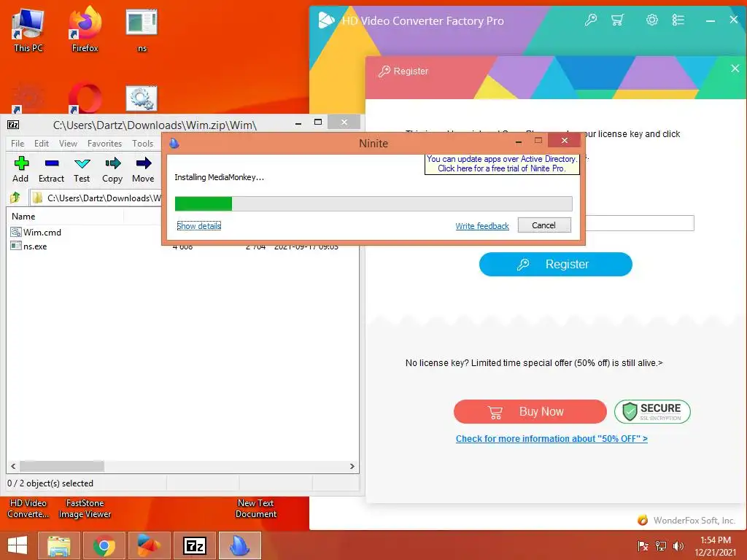Open the Windows Start button
Image resolution: width=747 pixels, height=560 pixels.
click(18, 545)
